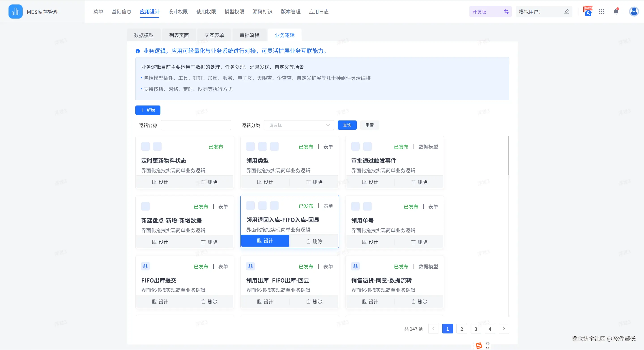The image size is (644, 350).
Task: Delete the 领用单号 logic card
Action: click(x=419, y=242)
